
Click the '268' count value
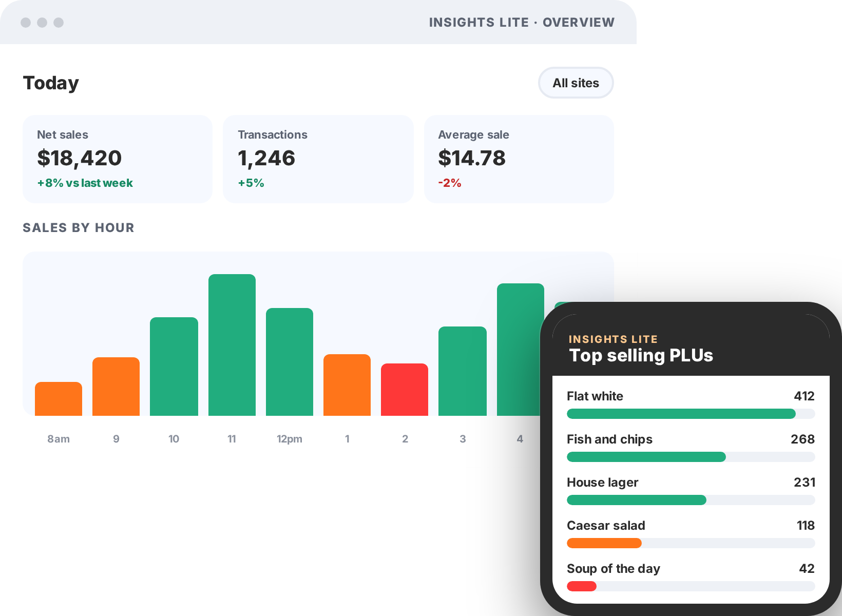pos(803,439)
